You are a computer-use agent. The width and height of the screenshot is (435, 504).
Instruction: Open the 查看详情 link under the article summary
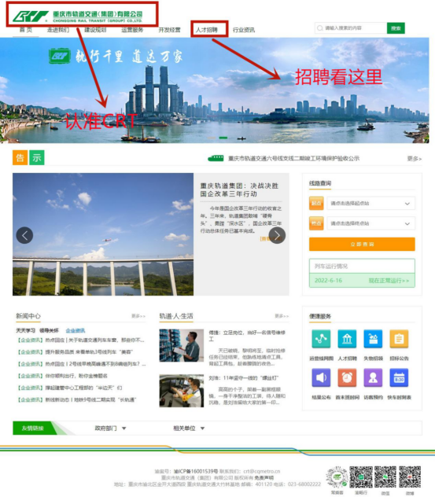[271, 238]
